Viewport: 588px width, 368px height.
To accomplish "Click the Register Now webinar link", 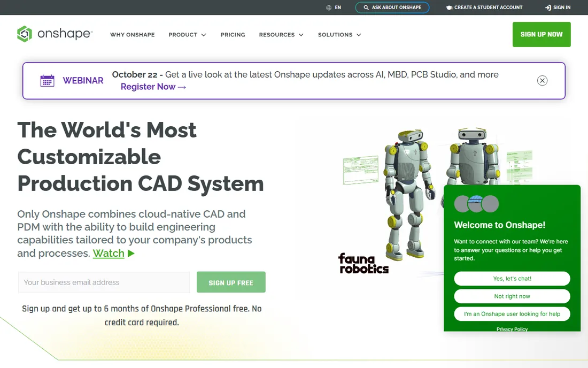I will 153,87.
